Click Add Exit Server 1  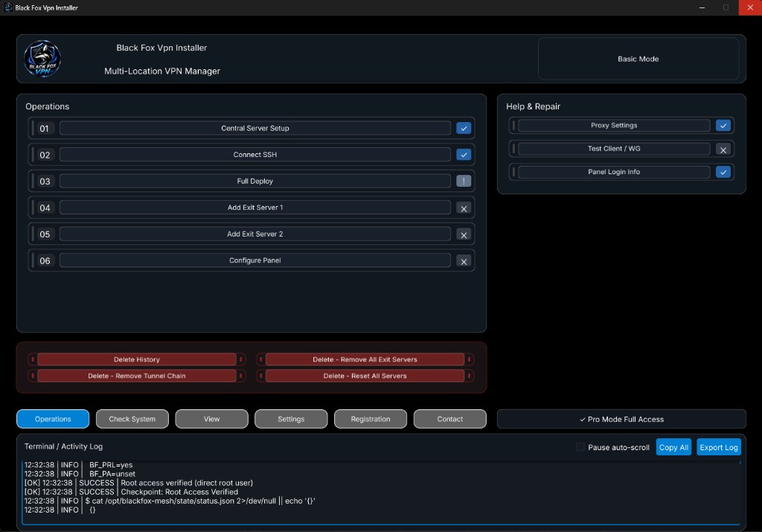pos(255,208)
